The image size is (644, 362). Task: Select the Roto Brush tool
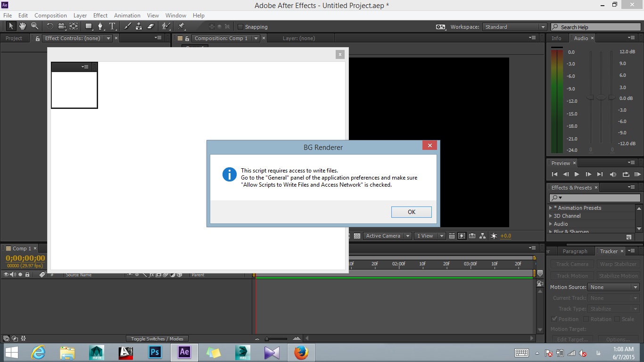point(166,26)
